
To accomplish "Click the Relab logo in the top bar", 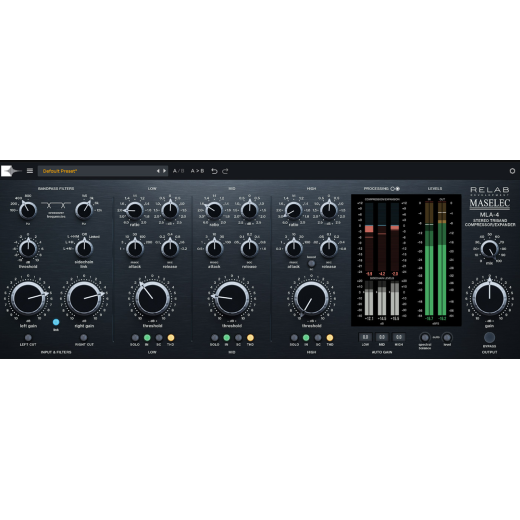I will tap(11, 171).
